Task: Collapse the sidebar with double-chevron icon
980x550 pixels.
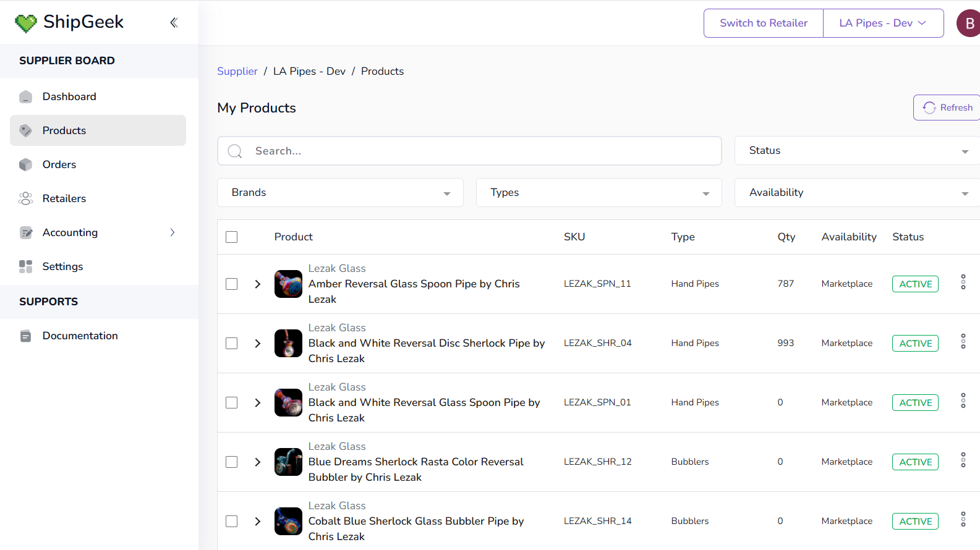Action: pos(174,22)
